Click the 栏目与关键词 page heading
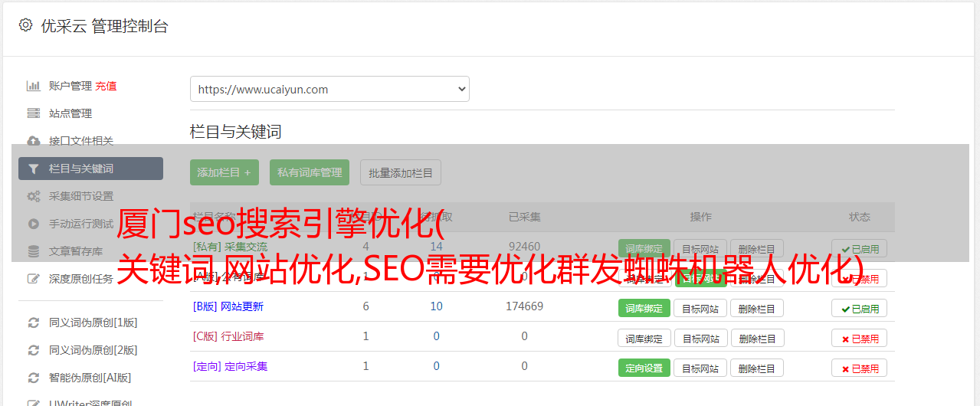This screenshot has height=406, width=980. 236,132
